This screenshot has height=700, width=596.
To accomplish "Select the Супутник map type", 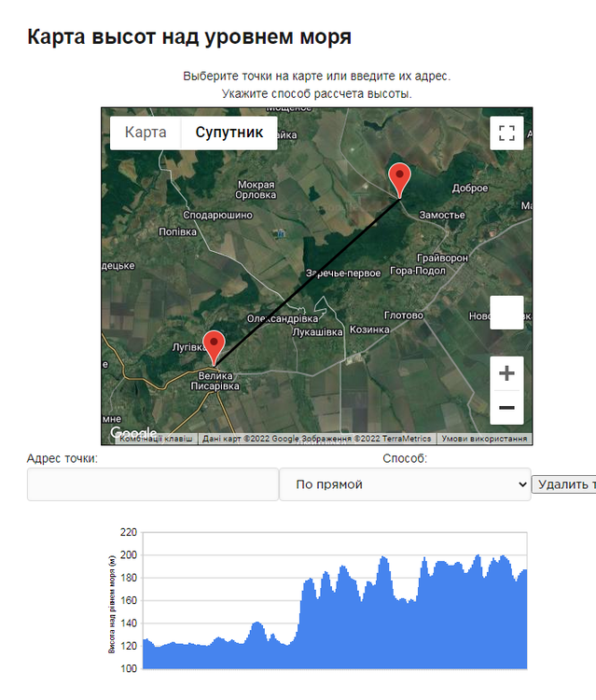I will coord(229,133).
